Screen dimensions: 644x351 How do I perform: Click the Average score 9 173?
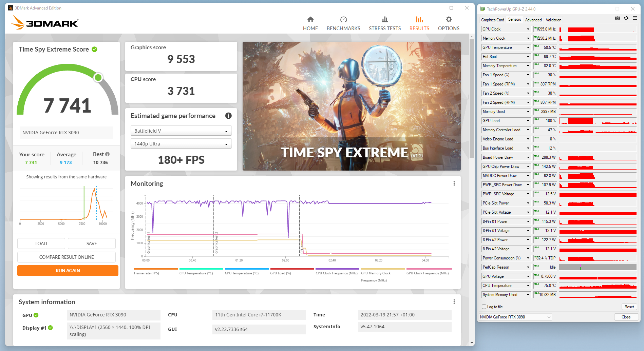[66, 162]
